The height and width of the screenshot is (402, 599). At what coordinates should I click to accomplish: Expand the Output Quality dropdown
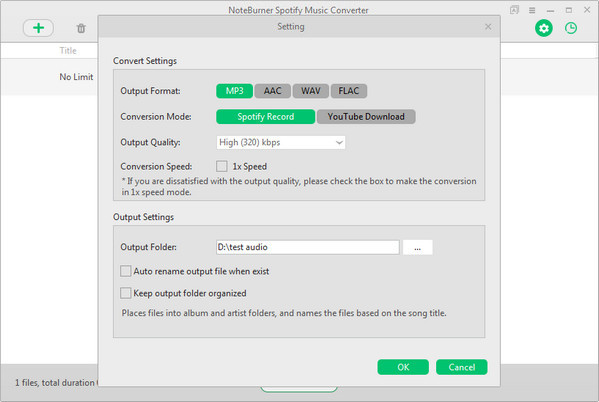click(x=281, y=143)
